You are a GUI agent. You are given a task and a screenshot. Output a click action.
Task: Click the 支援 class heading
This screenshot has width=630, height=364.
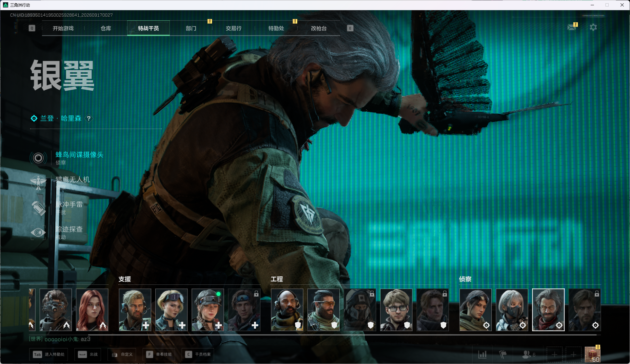point(125,279)
